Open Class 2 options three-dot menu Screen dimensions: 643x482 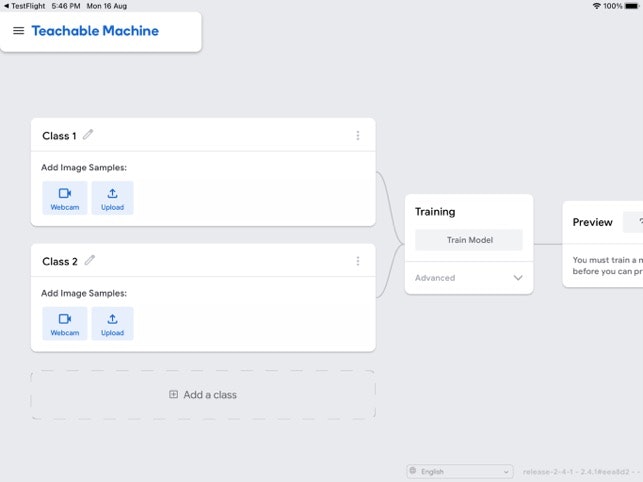[x=358, y=261]
